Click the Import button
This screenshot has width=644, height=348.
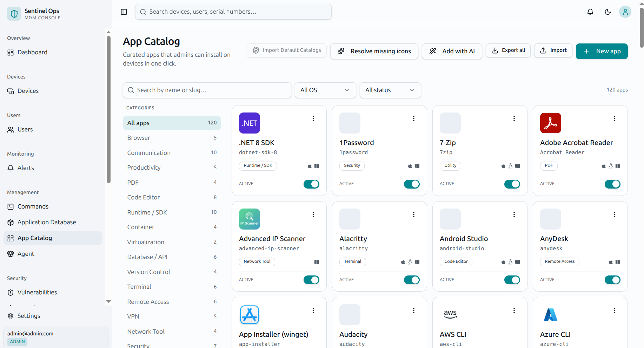(x=553, y=50)
